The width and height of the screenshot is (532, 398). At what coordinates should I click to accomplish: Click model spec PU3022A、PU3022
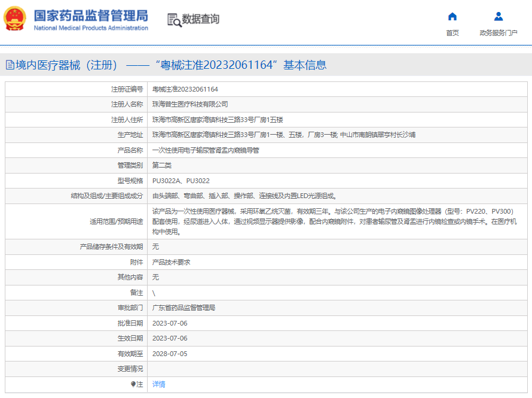[x=181, y=181]
